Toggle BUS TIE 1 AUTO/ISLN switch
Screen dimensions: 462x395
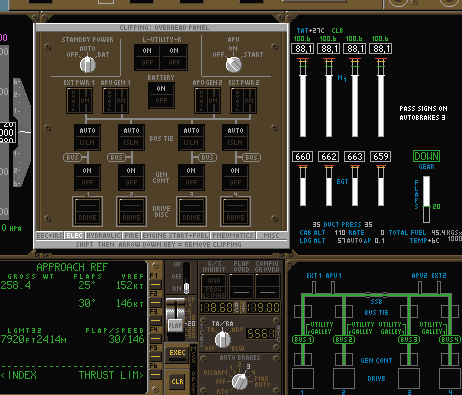[x=87, y=137]
